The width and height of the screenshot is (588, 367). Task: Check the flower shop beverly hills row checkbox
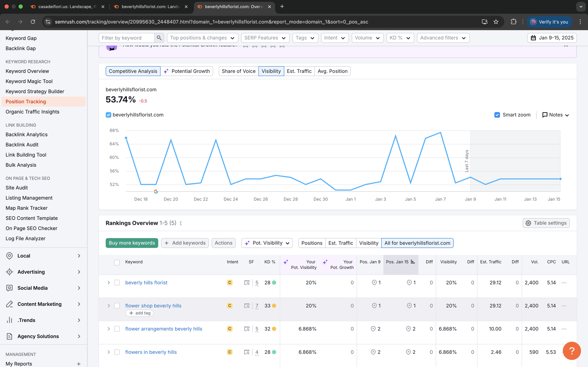point(117,306)
